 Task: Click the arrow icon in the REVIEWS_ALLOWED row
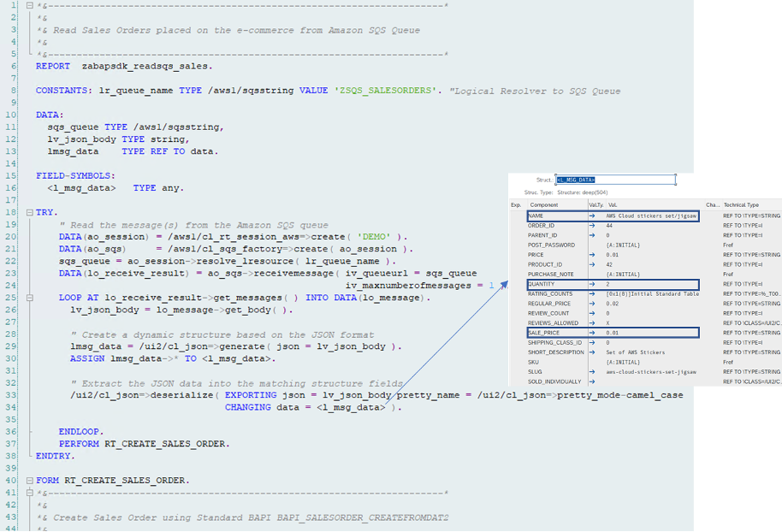(x=592, y=323)
